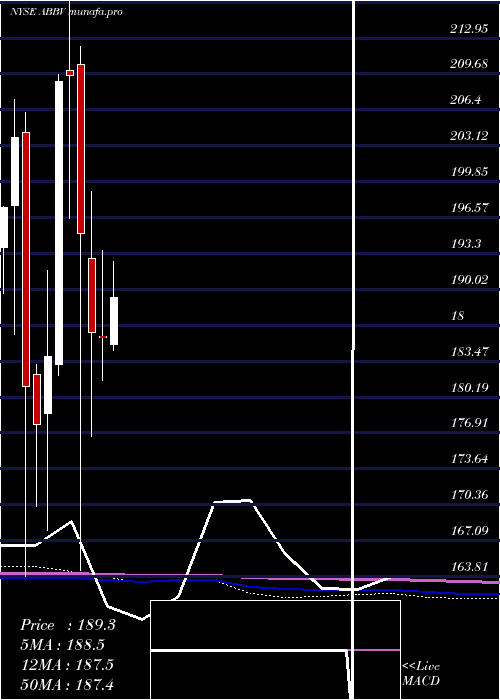Click the tallest white candle body
Viewport: 500px width, 700px height.
[x=59, y=223]
